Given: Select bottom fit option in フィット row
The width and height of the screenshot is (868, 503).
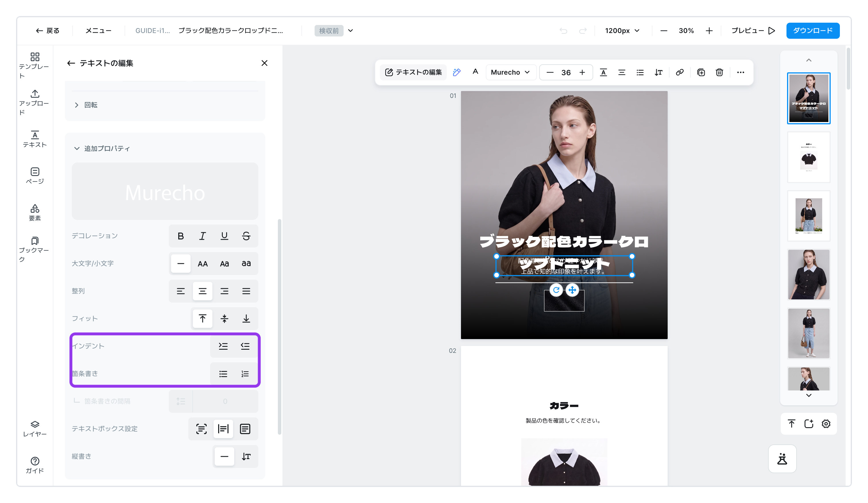Looking at the screenshot, I should coord(246,319).
